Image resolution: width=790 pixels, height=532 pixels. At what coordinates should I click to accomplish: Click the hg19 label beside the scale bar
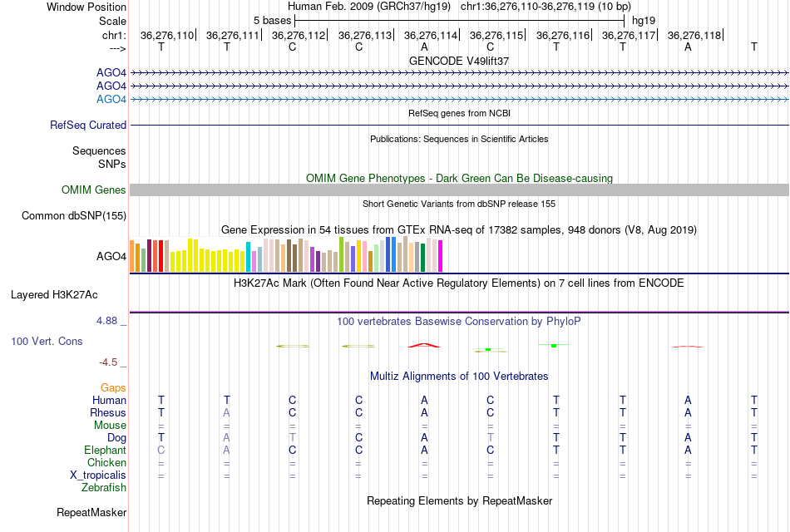click(x=644, y=21)
